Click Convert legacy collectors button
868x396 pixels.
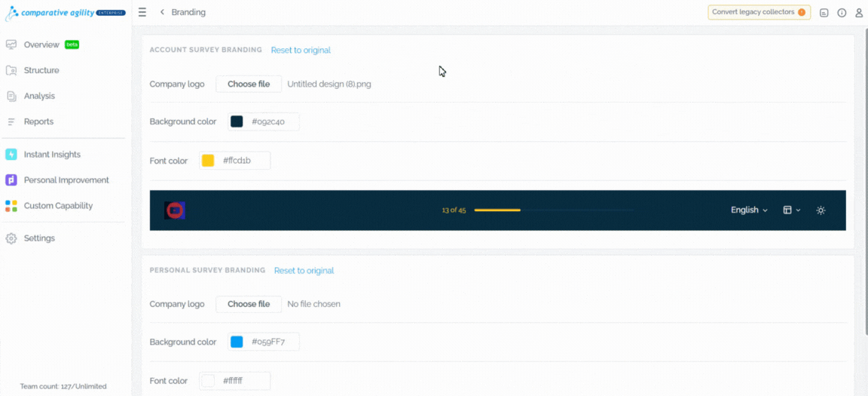(759, 12)
